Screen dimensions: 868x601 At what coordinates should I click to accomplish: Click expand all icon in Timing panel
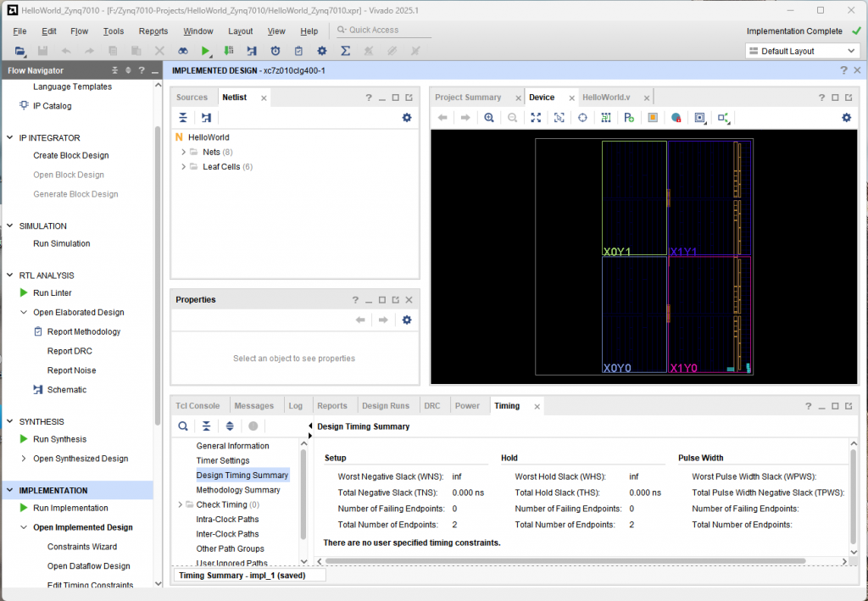[230, 426]
